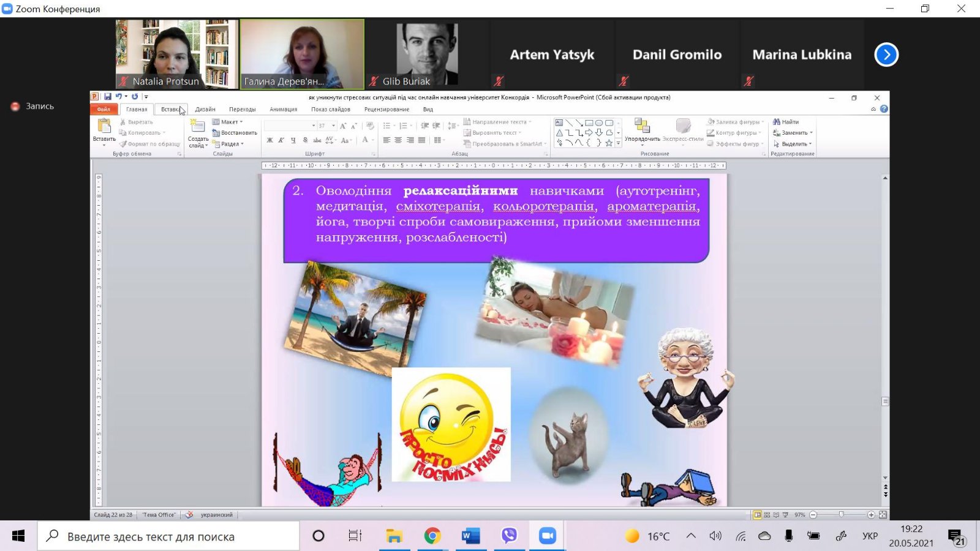Screen dimensions: 980x551
Task: Click the Упорядочить arrange button
Action: (x=642, y=130)
